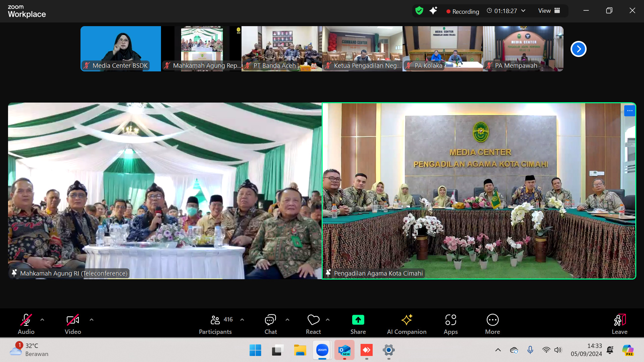This screenshot has height=362, width=644.
Task: Open the More options menu
Action: click(x=492, y=320)
